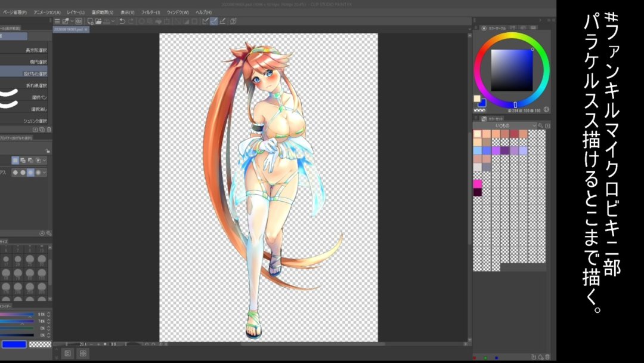Image resolution: width=644 pixels, height=363 pixels.
Task: Select the 選択消し sub tool
Action: click(24, 109)
